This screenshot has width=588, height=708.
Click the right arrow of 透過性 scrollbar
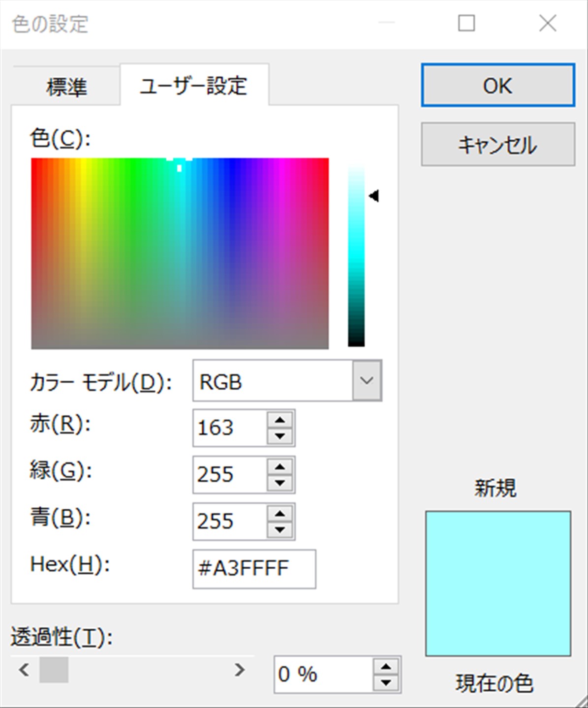click(240, 670)
